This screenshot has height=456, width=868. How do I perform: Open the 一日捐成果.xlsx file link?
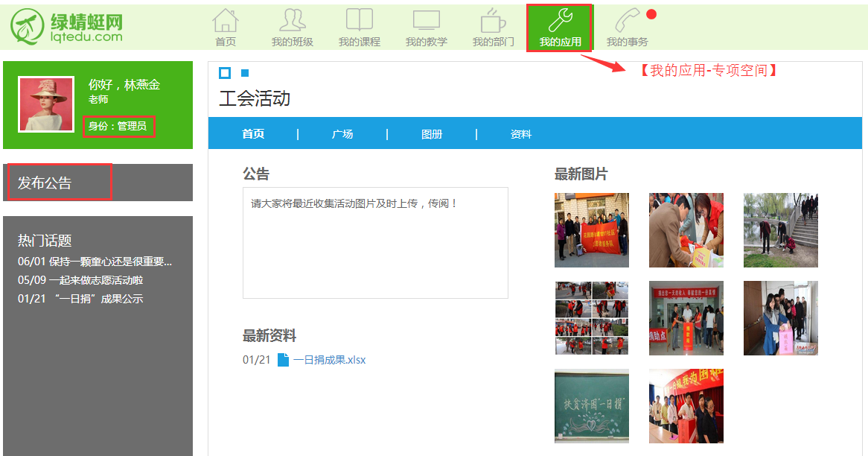coord(329,360)
